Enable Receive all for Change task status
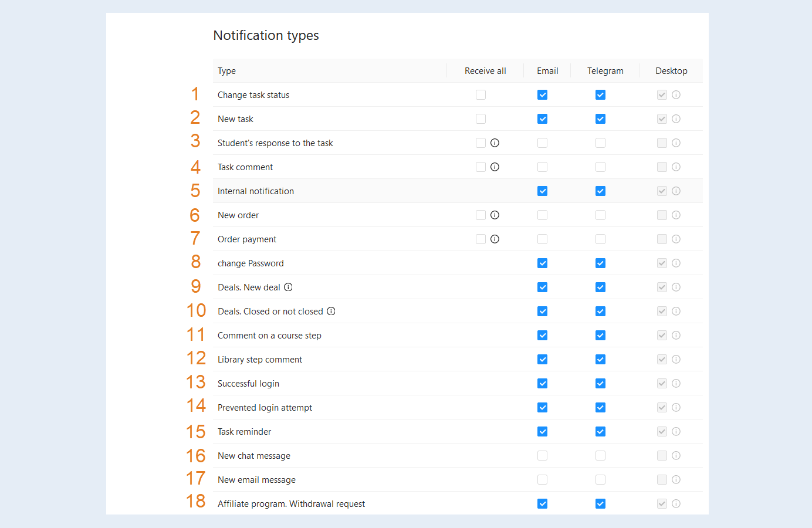This screenshot has height=528, width=812. tap(481, 94)
